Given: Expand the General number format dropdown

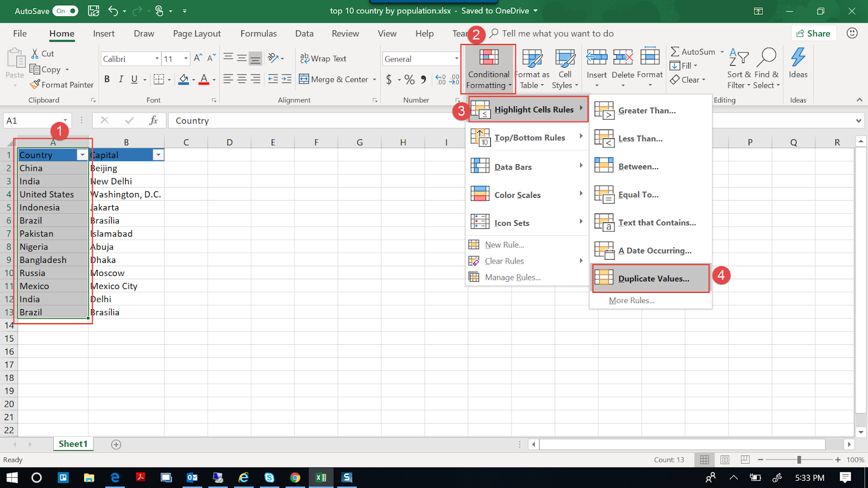Looking at the screenshot, I should coord(456,58).
